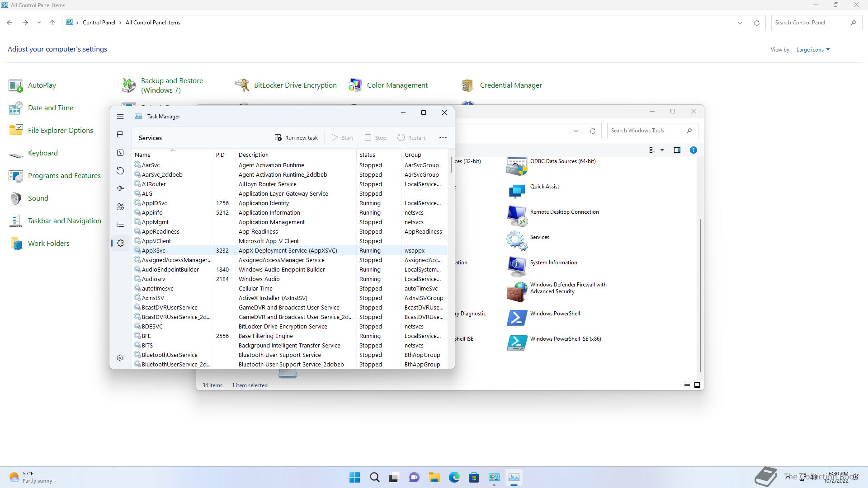Open Processes page in Task Manager sidebar

click(x=120, y=135)
